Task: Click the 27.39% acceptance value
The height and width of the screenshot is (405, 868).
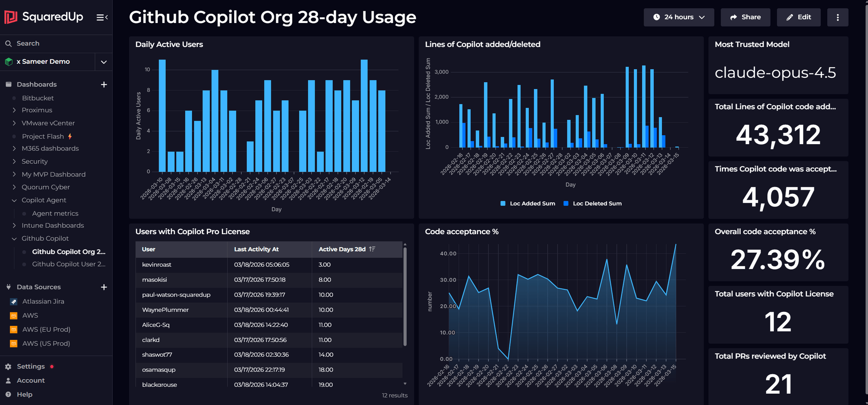Action: pos(778,260)
